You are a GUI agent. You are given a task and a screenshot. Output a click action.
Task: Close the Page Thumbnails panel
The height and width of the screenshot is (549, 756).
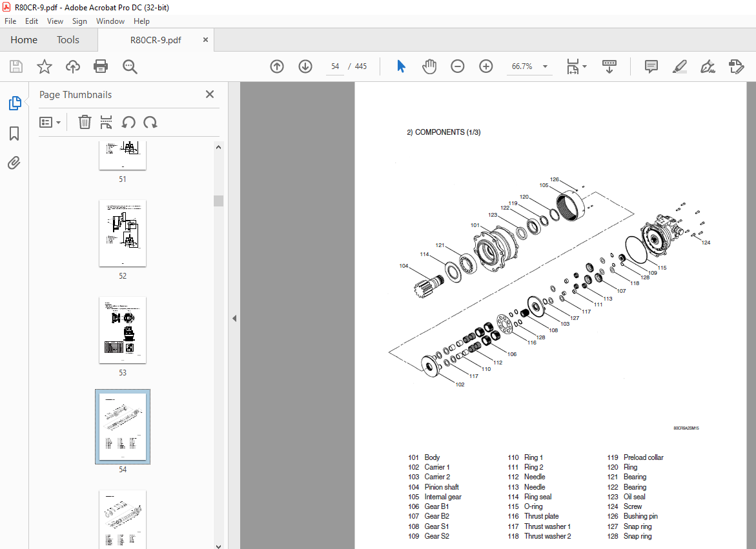point(210,94)
